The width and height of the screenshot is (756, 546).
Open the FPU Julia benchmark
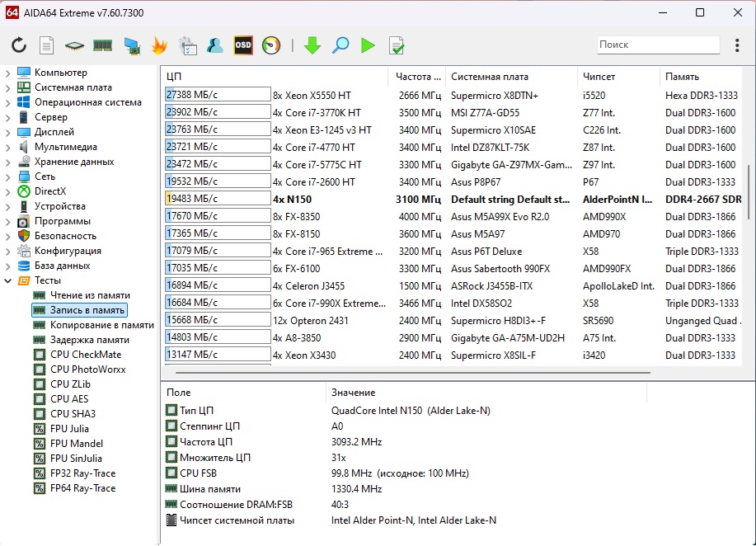(69, 429)
